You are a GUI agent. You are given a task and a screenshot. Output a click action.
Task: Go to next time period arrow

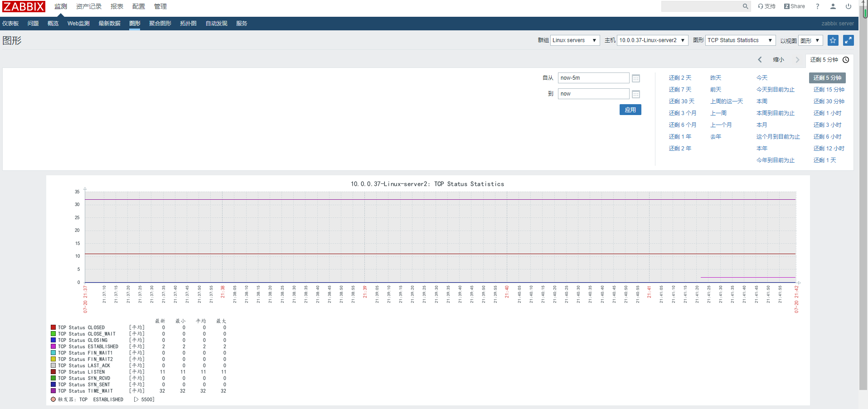pyautogui.click(x=797, y=60)
